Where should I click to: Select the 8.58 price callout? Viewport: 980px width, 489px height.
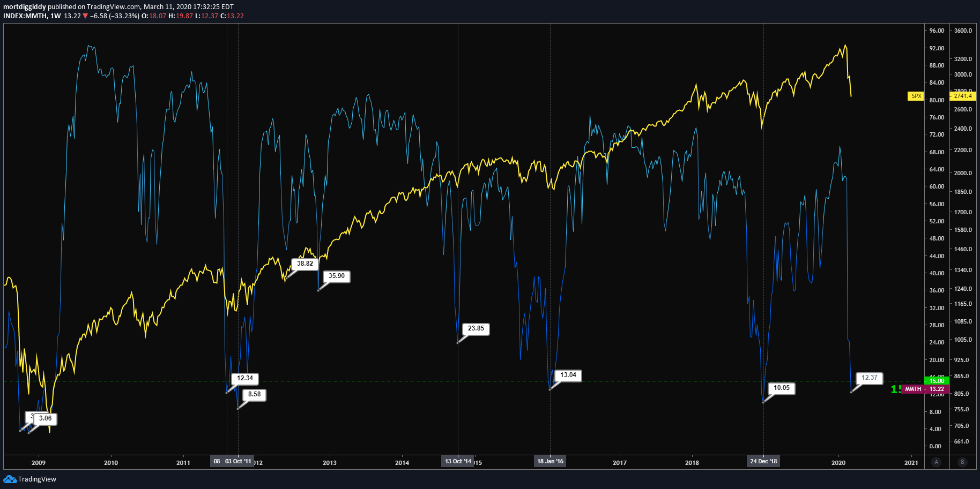tap(255, 394)
